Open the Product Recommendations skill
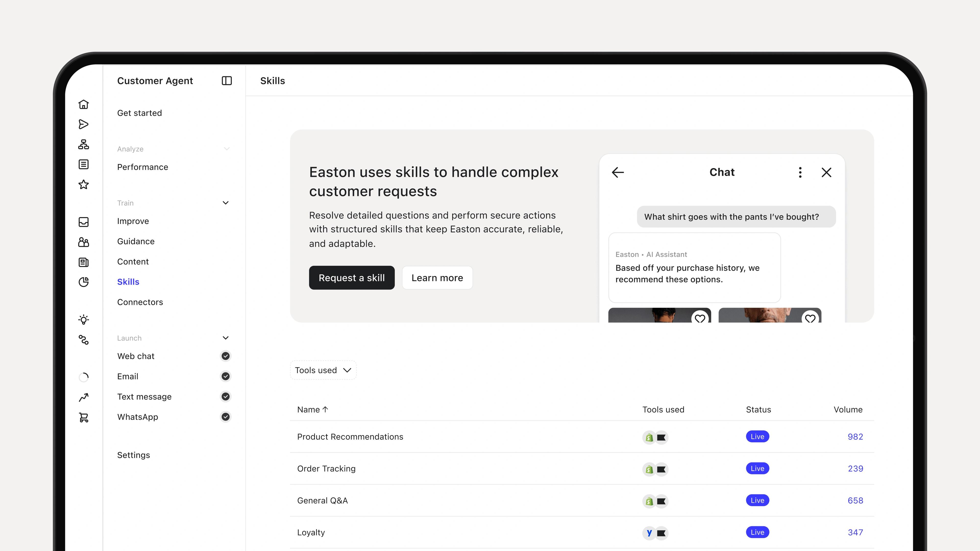This screenshot has height=551, width=980. click(350, 436)
